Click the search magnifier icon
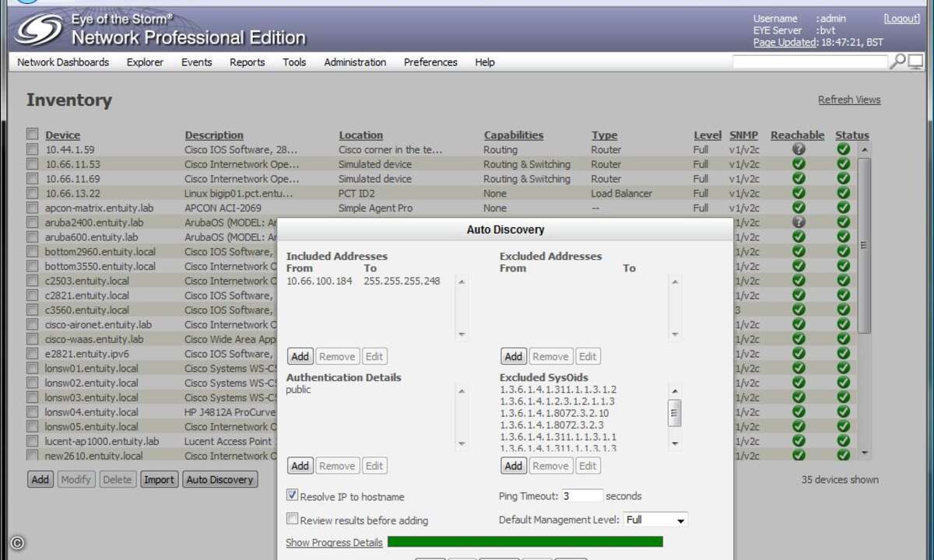The height and width of the screenshot is (560, 934). click(897, 61)
